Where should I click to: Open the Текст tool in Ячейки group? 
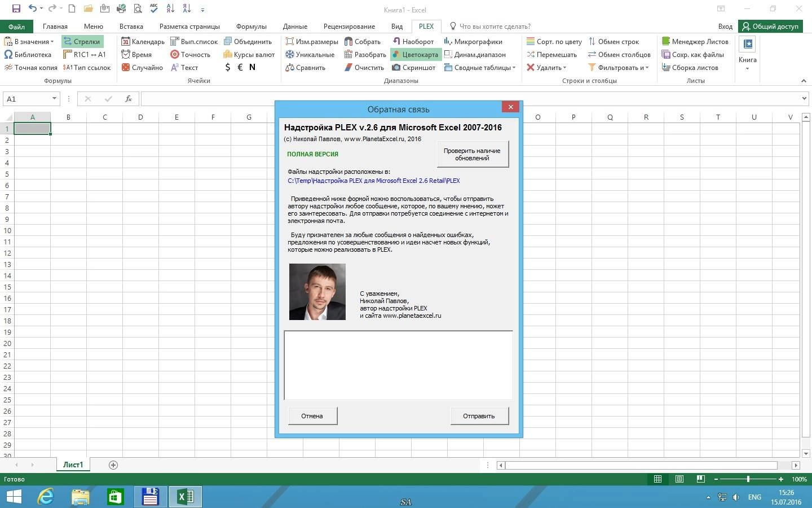coord(184,68)
